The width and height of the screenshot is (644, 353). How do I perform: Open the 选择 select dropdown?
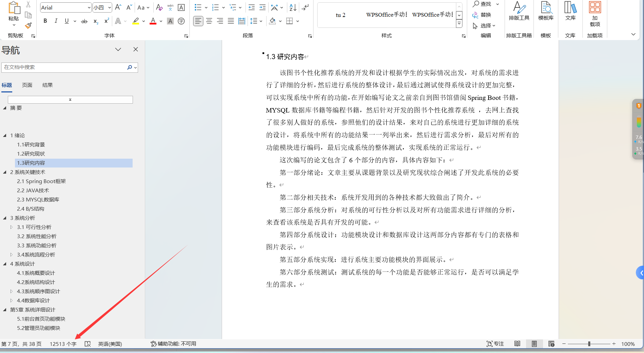click(x=484, y=25)
